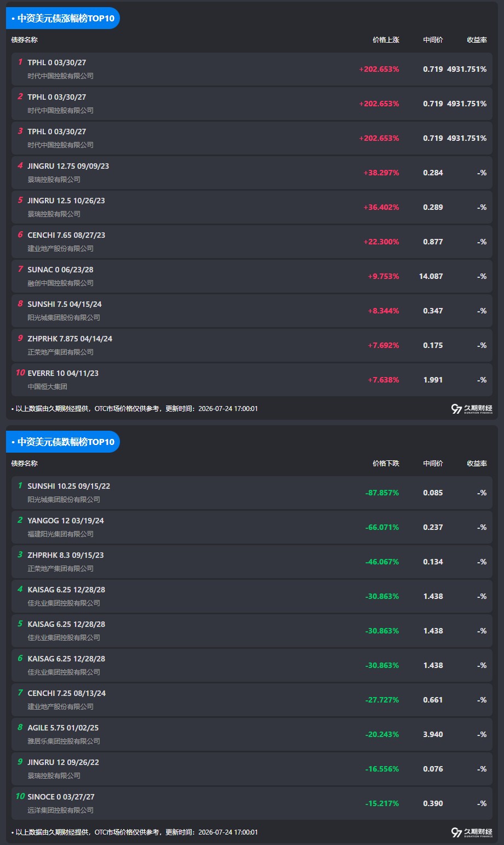This screenshot has height=845, width=504.
Task: Open the JINGRU 12.75 09/09/23 bond row
Action: tap(252, 173)
